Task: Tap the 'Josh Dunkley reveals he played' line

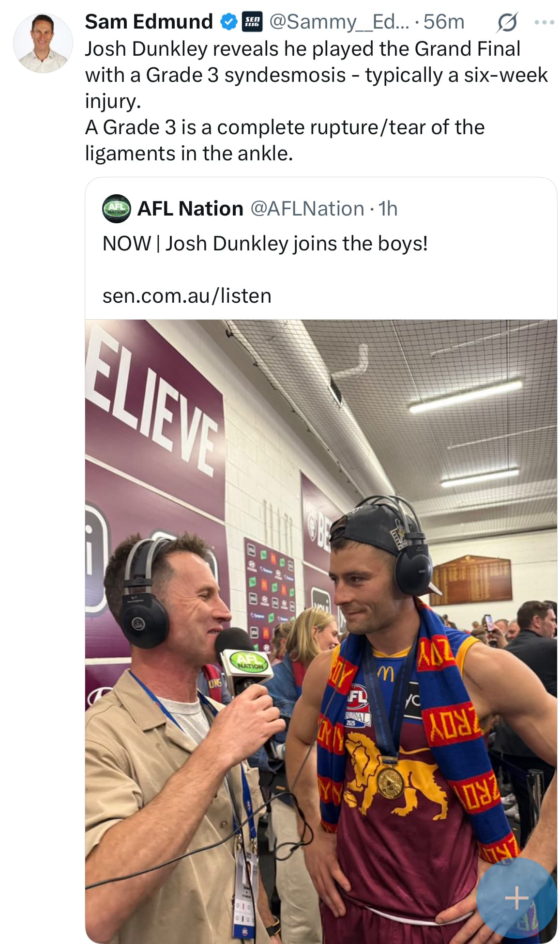Action: pyautogui.click(x=303, y=49)
